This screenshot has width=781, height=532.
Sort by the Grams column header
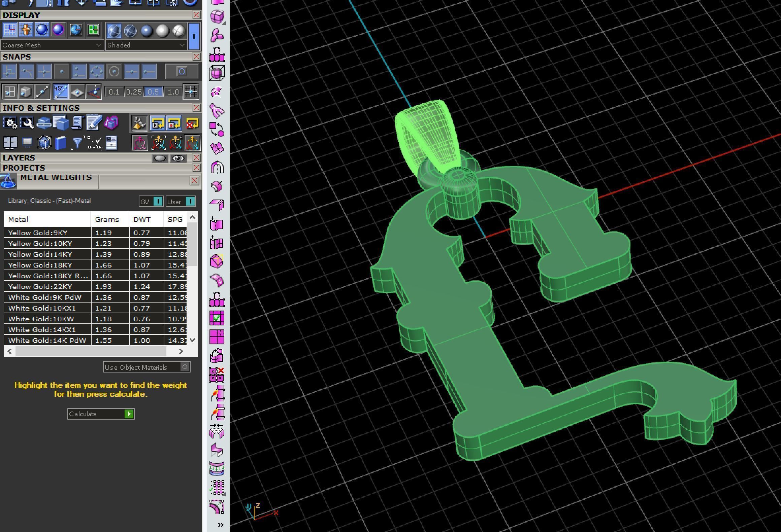pyautogui.click(x=110, y=219)
